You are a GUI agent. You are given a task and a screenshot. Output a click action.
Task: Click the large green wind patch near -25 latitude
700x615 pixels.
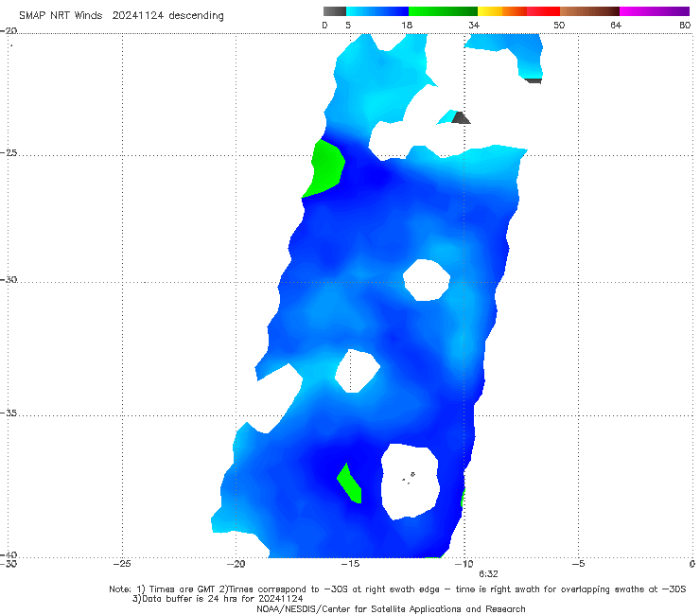tap(326, 168)
